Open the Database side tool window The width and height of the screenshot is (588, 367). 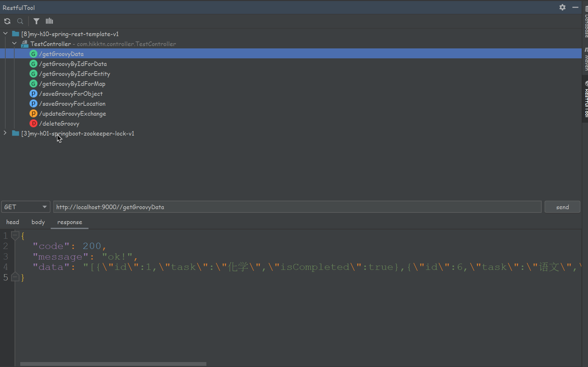(x=585, y=22)
